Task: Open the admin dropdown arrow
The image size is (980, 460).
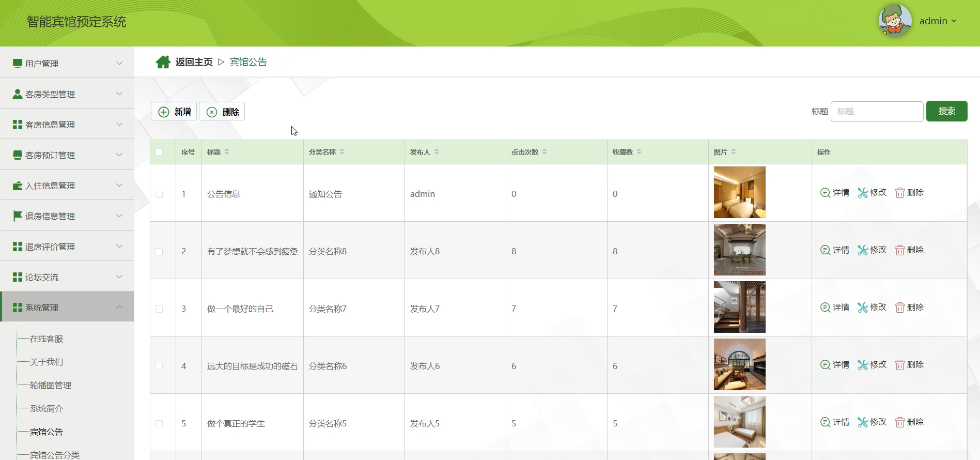Action: click(x=954, y=21)
